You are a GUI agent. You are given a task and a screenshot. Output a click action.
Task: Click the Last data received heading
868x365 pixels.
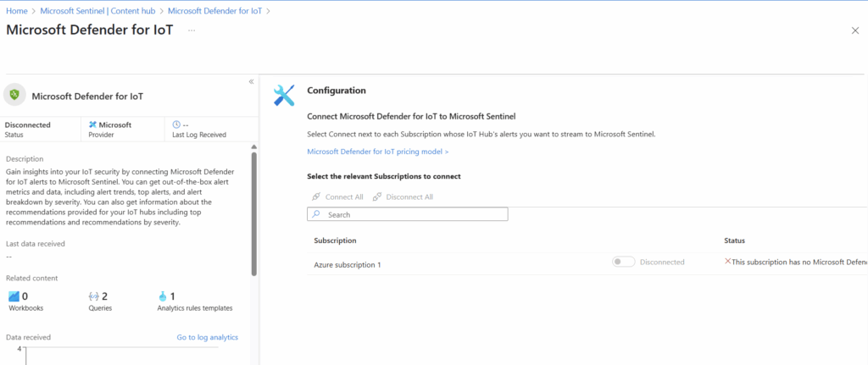[x=35, y=243]
